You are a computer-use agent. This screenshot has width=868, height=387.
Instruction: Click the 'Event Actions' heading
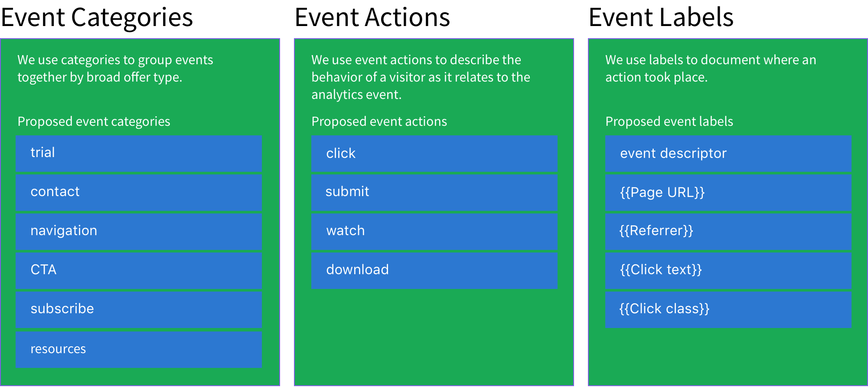click(x=372, y=18)
